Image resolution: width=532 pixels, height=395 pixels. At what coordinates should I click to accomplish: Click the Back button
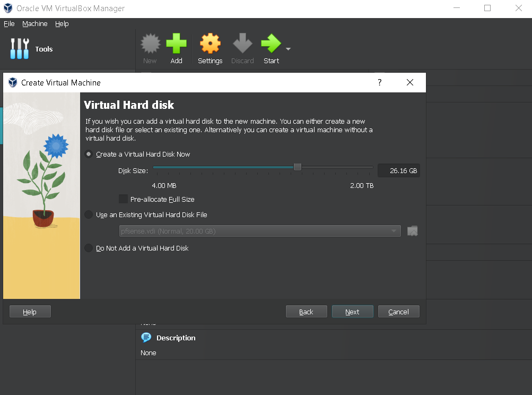point(307,312)
